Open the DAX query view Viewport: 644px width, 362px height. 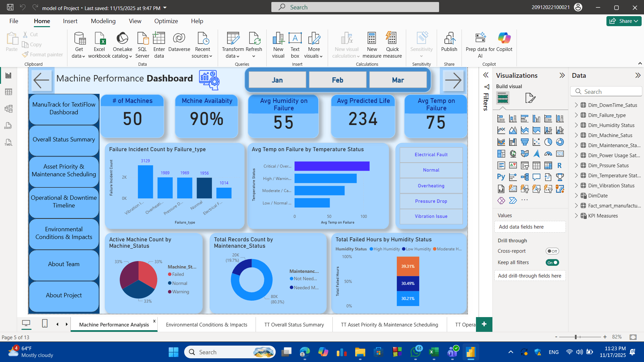pyautogui.click(x=8, y=126)
